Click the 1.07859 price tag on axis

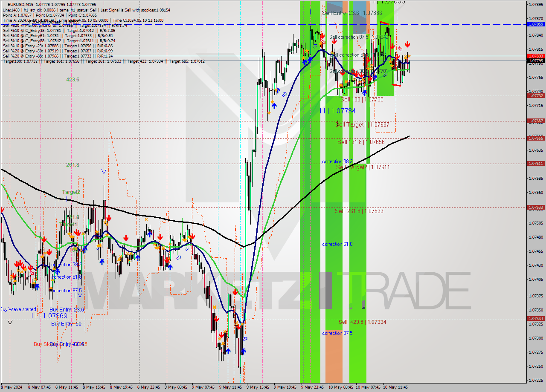pos(536,24)
